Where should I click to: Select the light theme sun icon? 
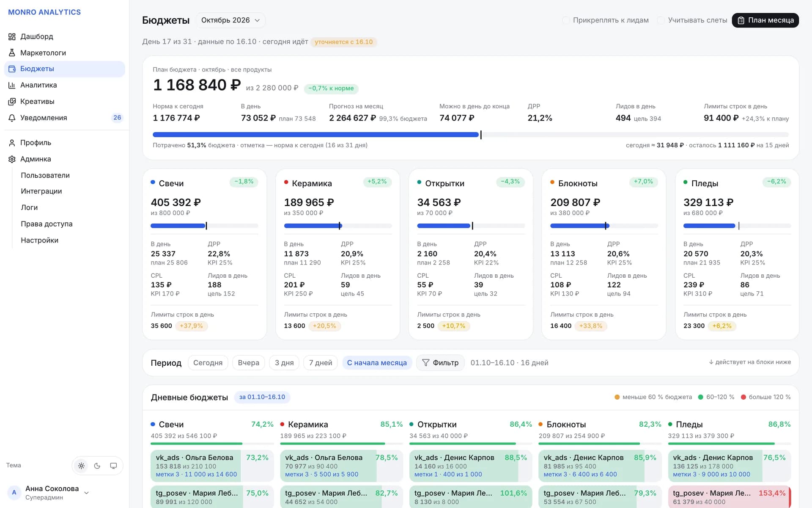(x=81, y=466)
